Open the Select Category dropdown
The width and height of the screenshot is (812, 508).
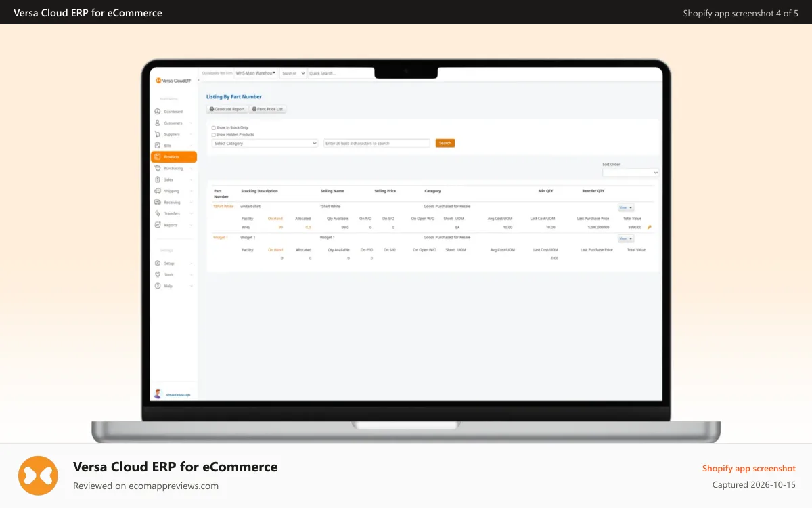click(x=265, y=144)
